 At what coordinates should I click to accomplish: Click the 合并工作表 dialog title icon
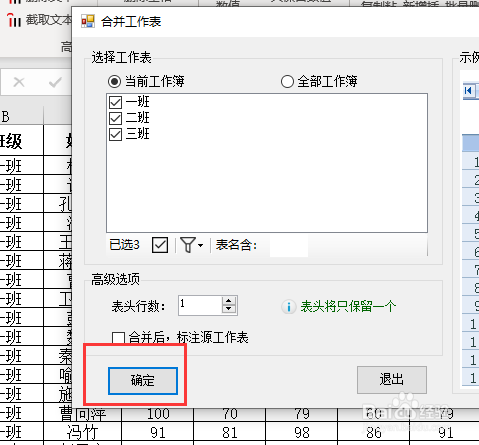pos(88,21)
